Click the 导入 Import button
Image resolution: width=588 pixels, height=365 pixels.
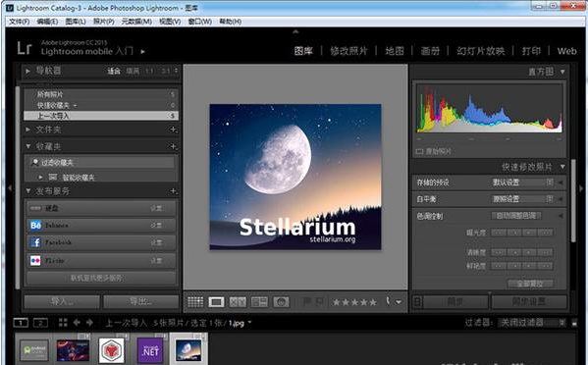pos(62,301)
